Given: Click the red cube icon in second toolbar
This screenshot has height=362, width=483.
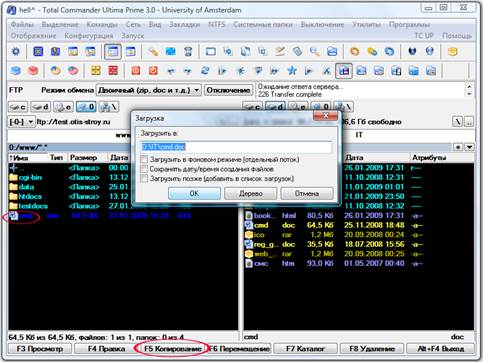Looking at the screenshot, I should [x=33, y=71].
